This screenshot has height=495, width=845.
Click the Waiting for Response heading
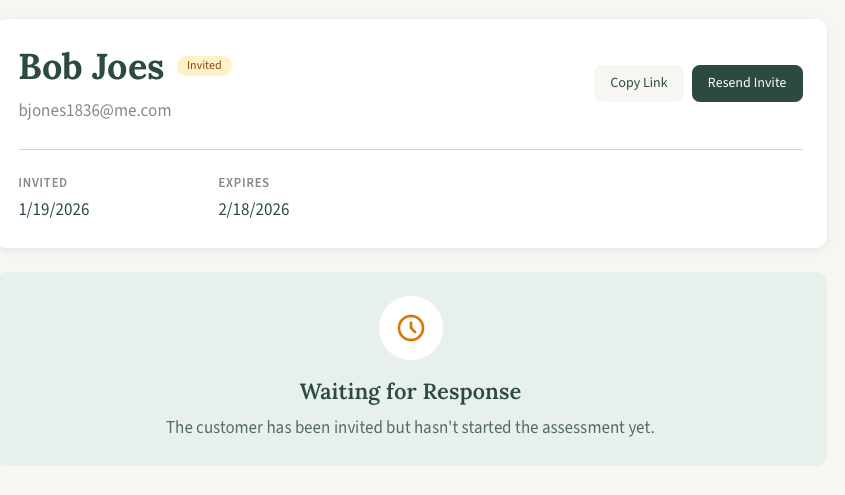(x=410, y=392)
